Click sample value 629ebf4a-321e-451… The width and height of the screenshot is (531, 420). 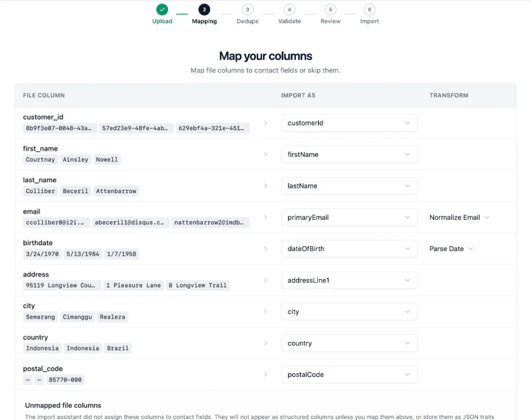[x=213, y=129]
